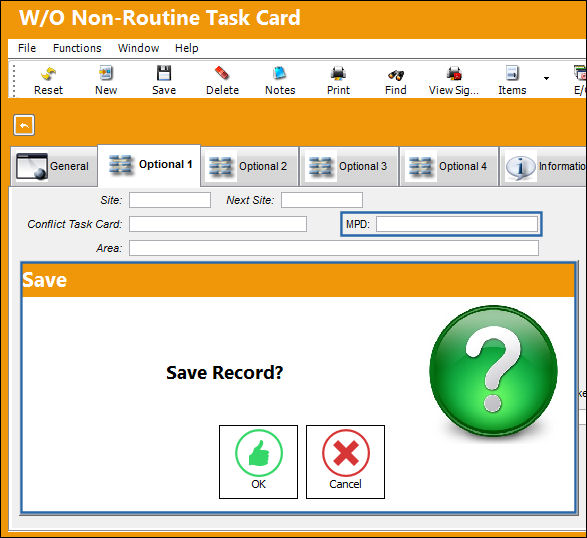Expand the toolbar overflow dropdown arrow

(x=546, y=78)
